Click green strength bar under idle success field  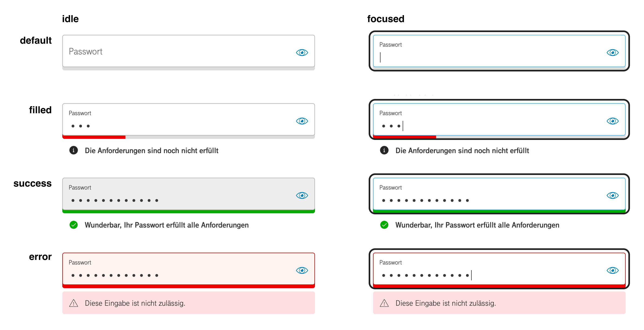(189, 212)
